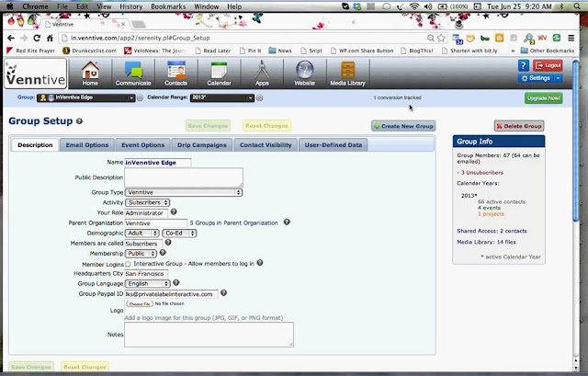
Task: Click the blue help question mark icon
Action: click(x=523, y=65)
